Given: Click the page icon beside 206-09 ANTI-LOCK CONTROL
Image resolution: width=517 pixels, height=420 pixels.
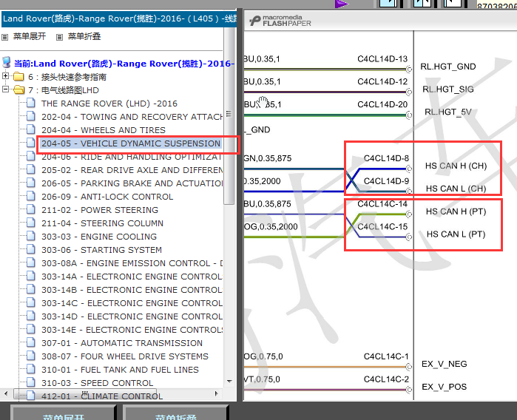Looking at the screenshot, I should [31, 196].
